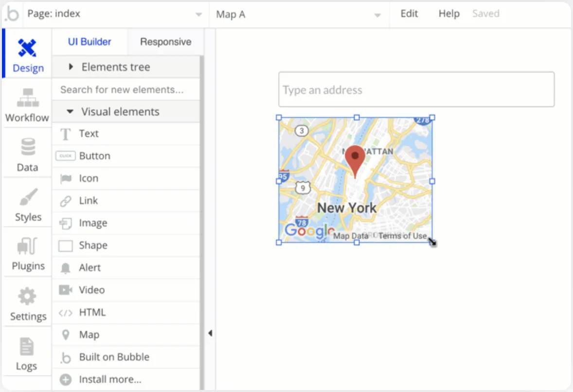Click the Terms of Use link
Viewport: 573px width, 392px height.
tap(402, 236)
